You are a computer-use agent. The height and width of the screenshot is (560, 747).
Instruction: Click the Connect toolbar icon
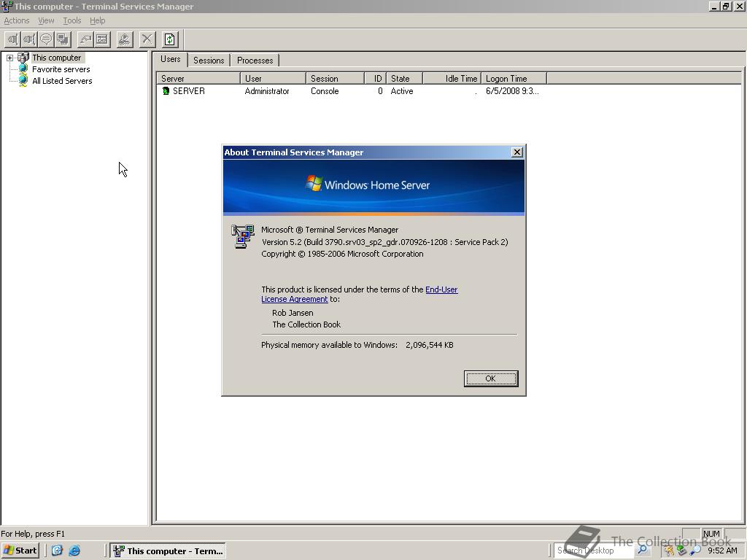point(13,39)
